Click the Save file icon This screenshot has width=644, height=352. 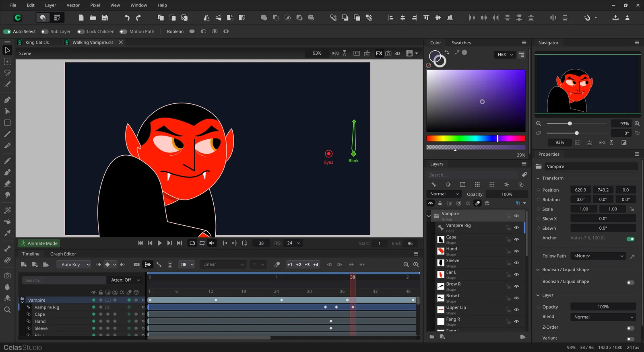(x=105, y=18)
